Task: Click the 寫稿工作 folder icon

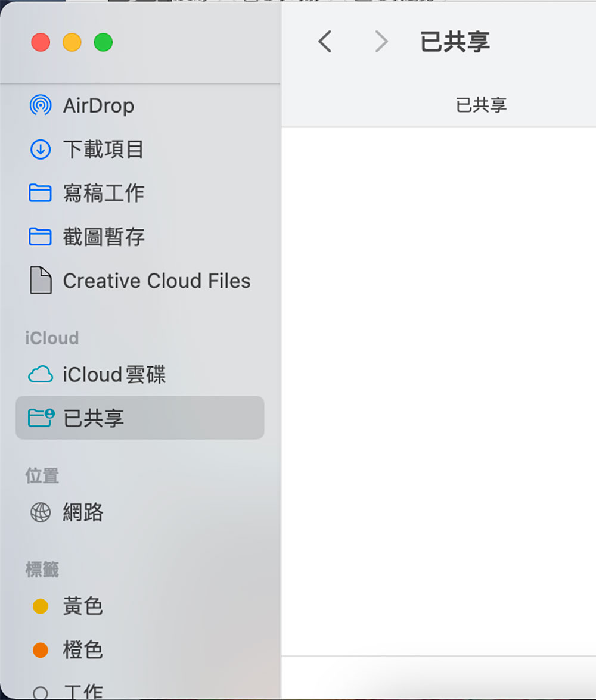Action: point(40,193)
